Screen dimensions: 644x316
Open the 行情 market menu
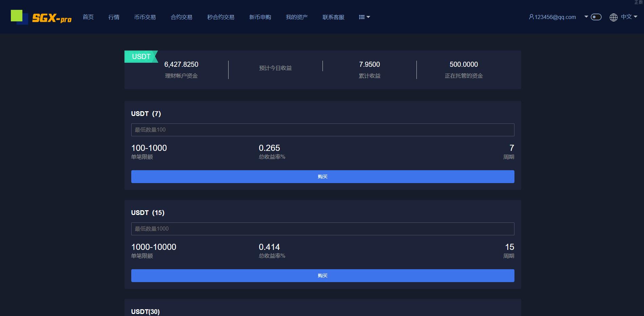click(114, 17)
